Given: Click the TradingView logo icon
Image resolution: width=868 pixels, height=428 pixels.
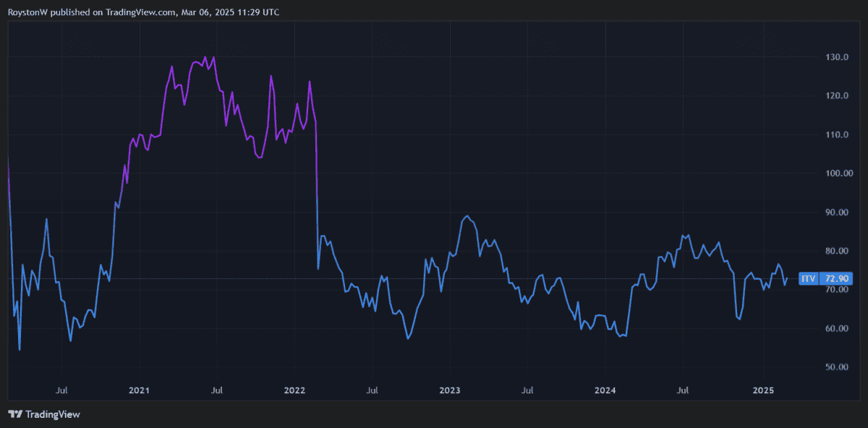Looking at the screenshot, I should (14, 414).
